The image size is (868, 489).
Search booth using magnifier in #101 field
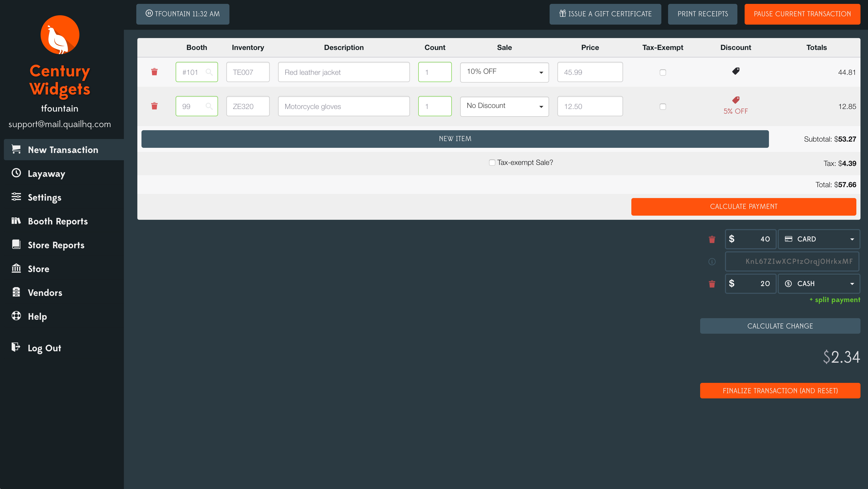tap(209, 72)
